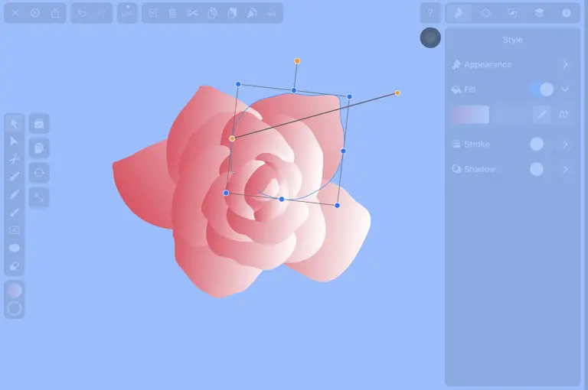The image size is (588, 390).
Task: Click the Scale mode diagonal arrow button
Action: coord(39,197)
